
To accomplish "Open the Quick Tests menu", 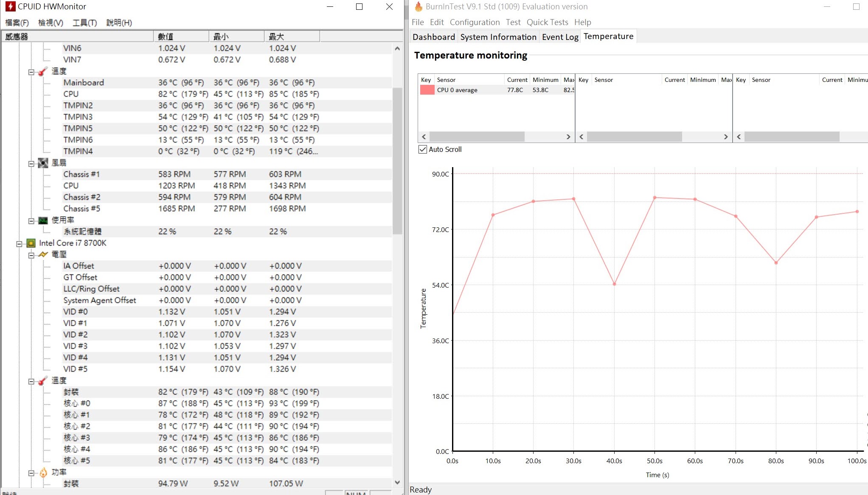I will [547, 22].
